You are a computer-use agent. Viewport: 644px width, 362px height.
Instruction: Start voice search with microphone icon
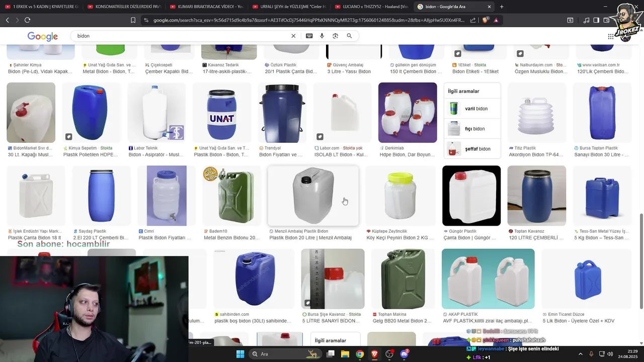(322, 36)
